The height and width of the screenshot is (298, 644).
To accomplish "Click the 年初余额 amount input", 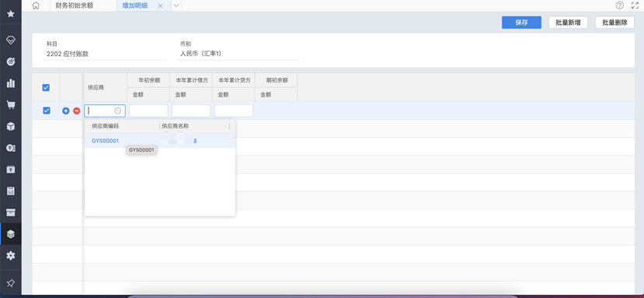I will click(148, 110).
